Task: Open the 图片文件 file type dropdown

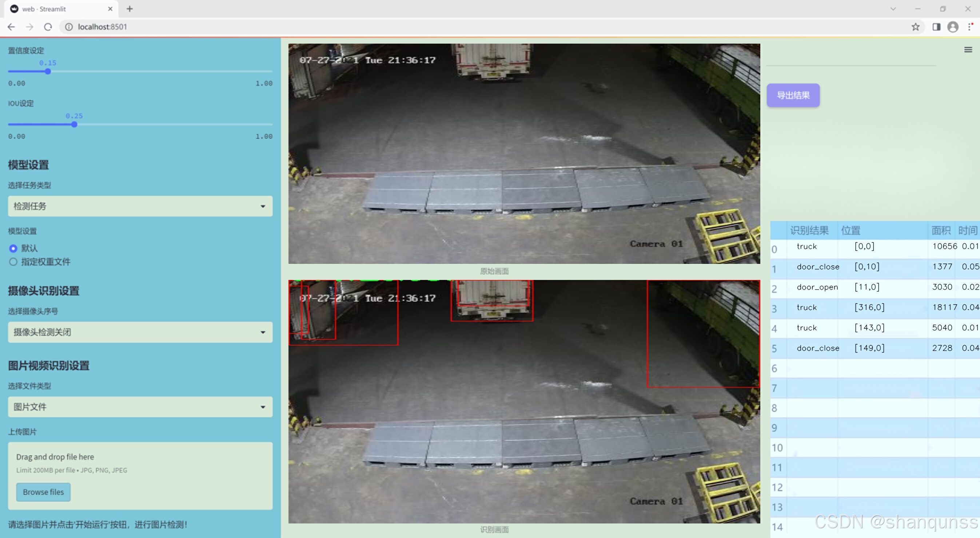Action: 140,407
